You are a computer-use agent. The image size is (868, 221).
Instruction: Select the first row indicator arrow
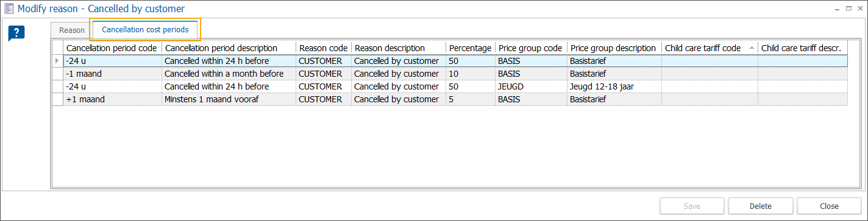pos(57,61)
